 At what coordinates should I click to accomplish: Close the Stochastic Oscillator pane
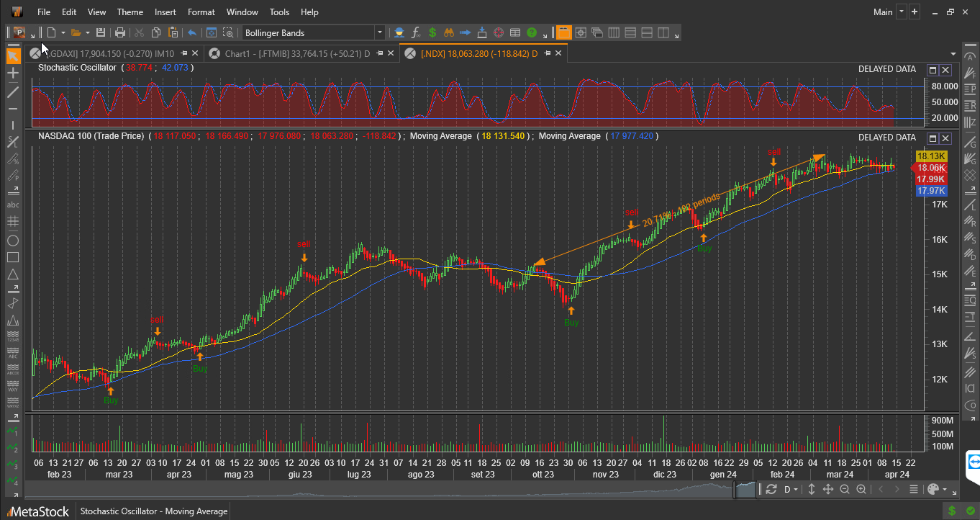pos(945,70)
